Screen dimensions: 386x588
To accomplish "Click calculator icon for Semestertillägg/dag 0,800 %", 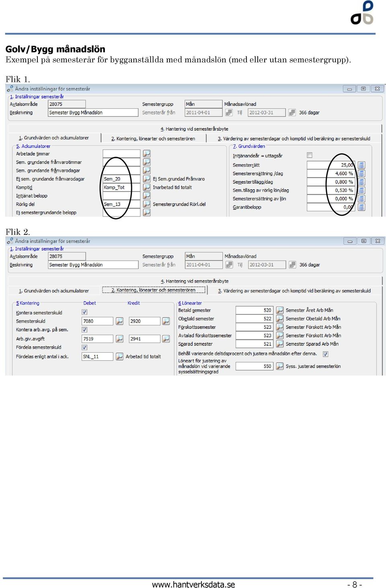I will [361, 182].
